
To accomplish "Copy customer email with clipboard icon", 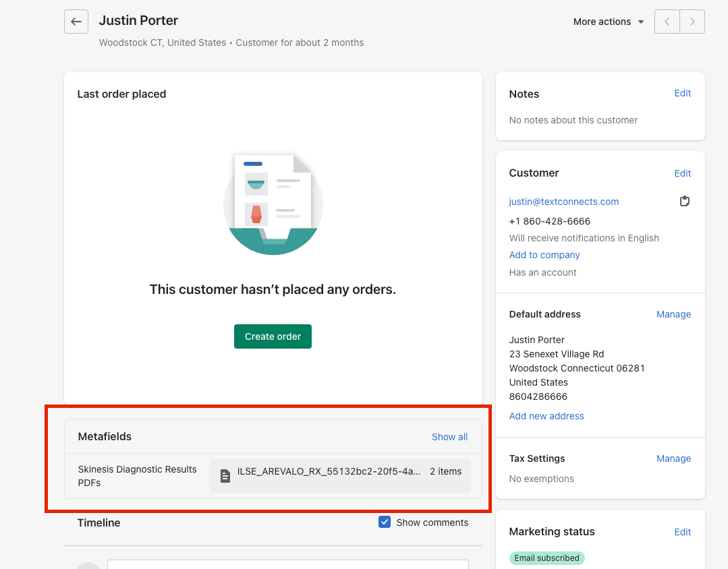I will [x=684, y=202].
